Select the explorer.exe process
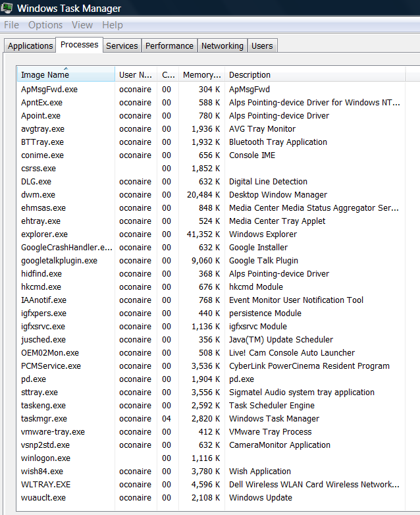Viewport: 420px width, 515px height. [x=211, y=234]
